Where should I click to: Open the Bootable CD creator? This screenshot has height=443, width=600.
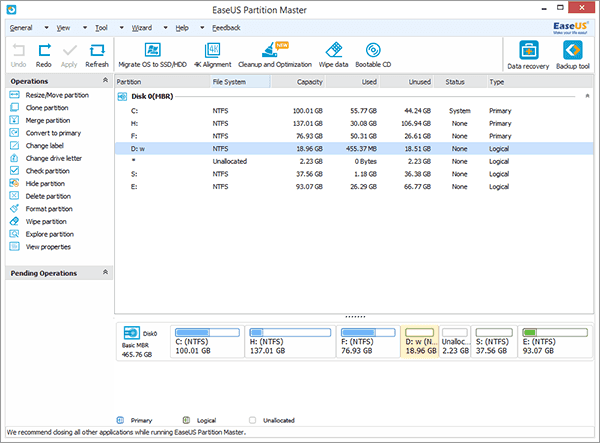pos(374,52)
